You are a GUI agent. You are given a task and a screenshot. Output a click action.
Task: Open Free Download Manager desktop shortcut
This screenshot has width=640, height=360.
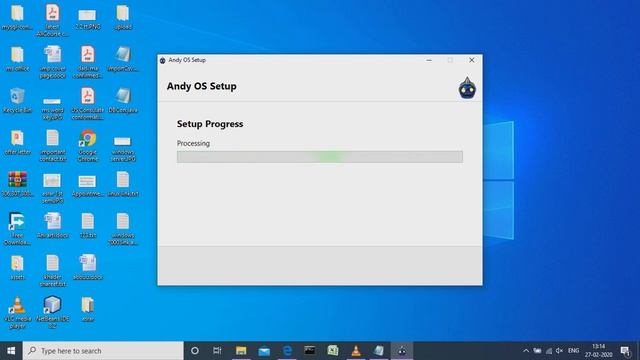pos(17,229)
